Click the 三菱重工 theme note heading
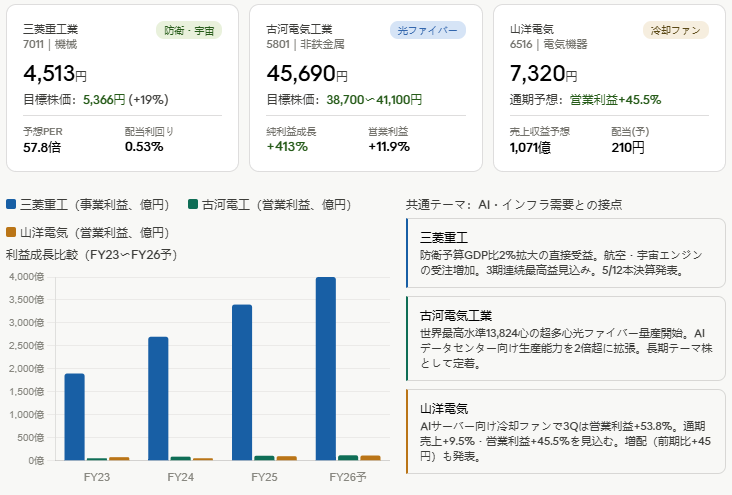732x495 pixels. point(444,238)
